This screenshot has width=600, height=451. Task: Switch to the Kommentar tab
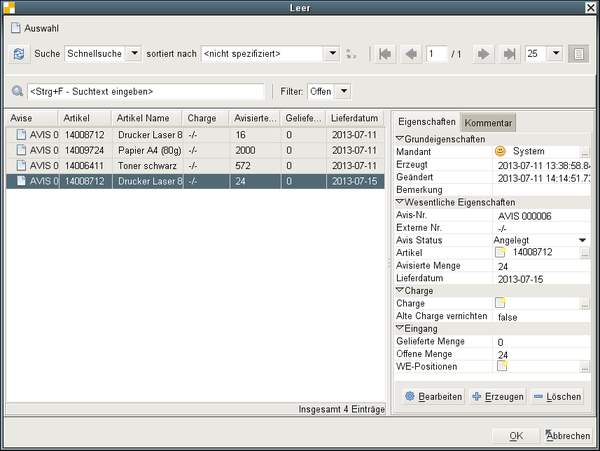(x=488, y=123)
